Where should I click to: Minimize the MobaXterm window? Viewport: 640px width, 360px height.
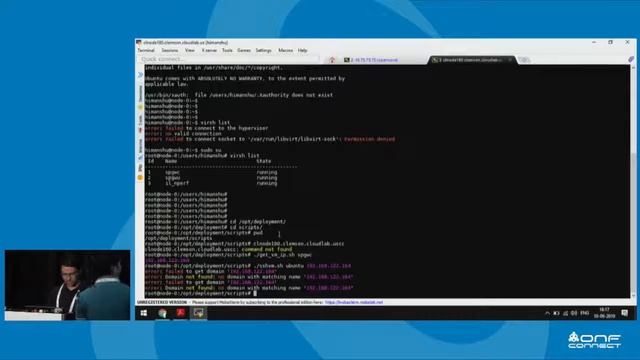pyautogui.click(x=594, y=42)
